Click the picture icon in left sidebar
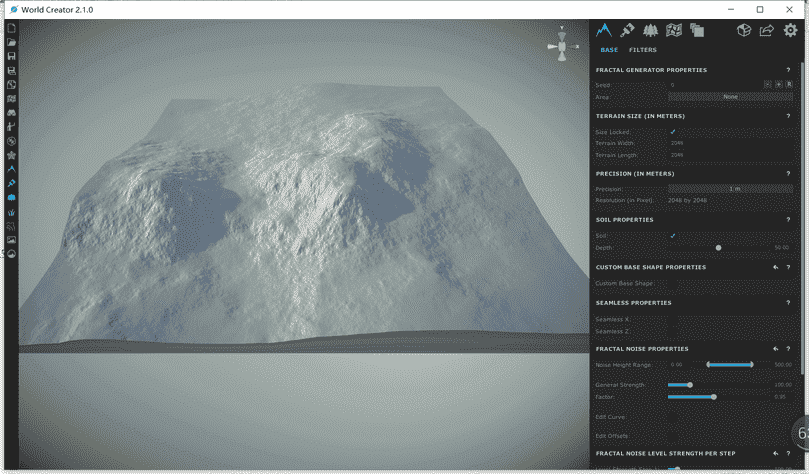 point(11,240)
